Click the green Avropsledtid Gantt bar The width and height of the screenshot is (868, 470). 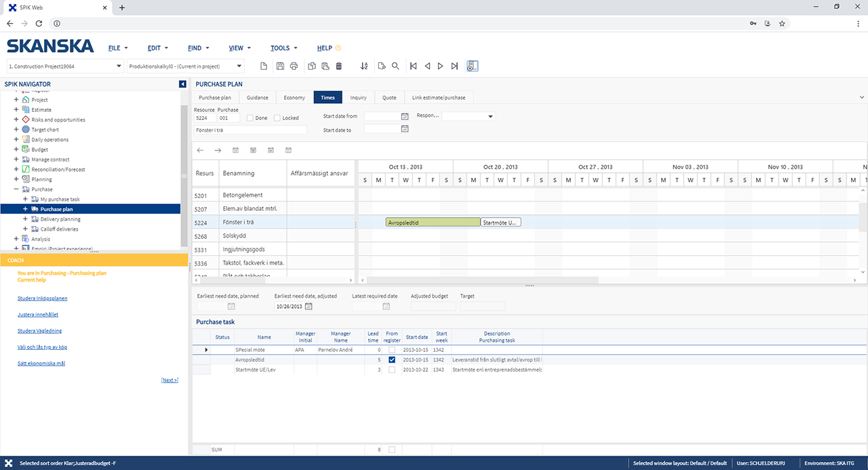click(433, 222)
